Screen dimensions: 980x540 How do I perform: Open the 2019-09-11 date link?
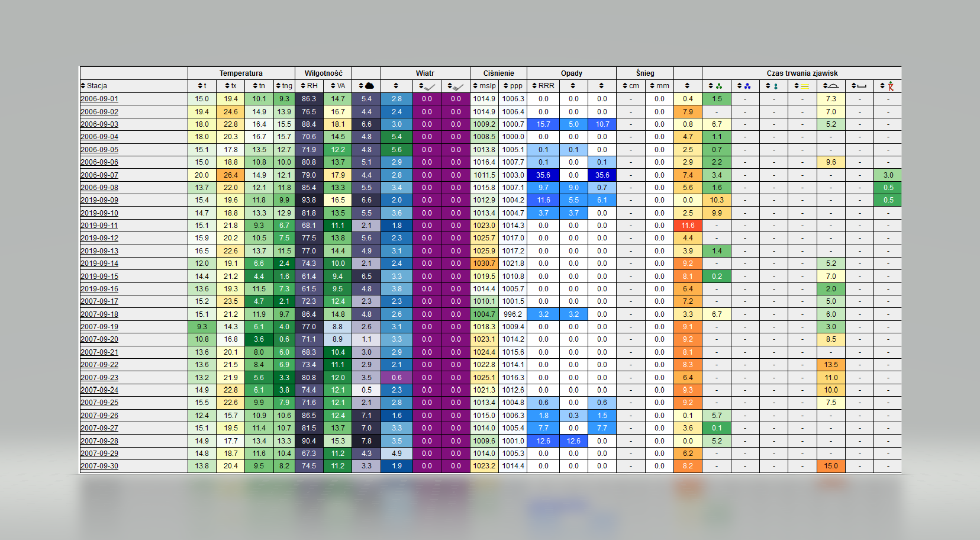pos(99,226)
